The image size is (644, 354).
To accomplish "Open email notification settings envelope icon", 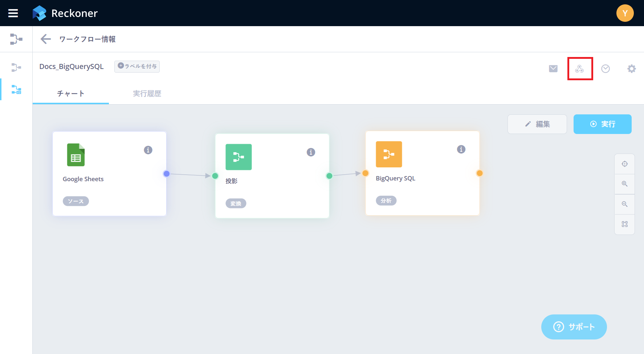I will point(553,69).
